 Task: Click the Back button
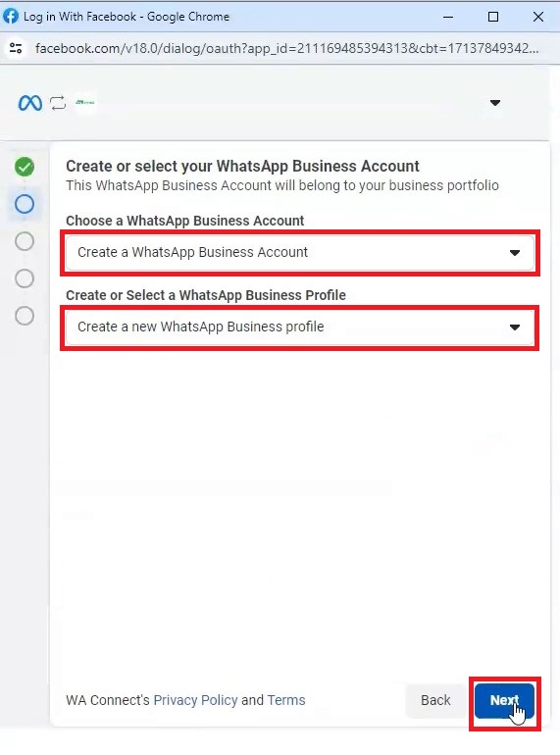435,700
